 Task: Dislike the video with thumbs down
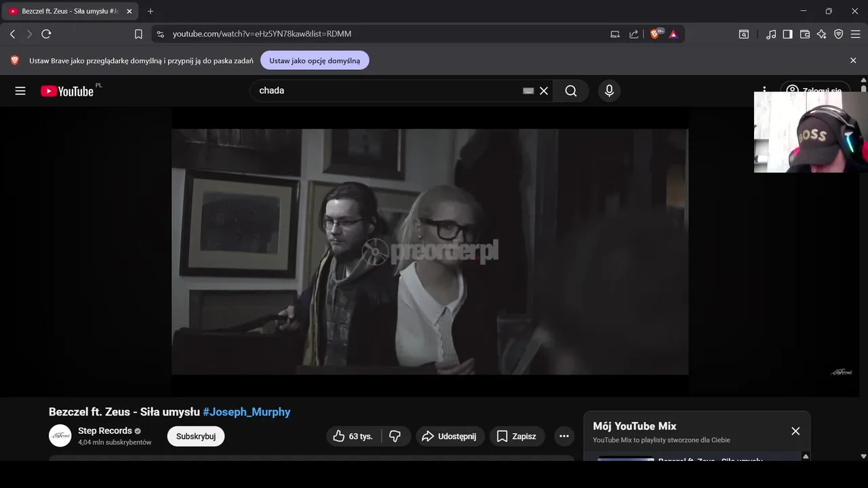395,436
